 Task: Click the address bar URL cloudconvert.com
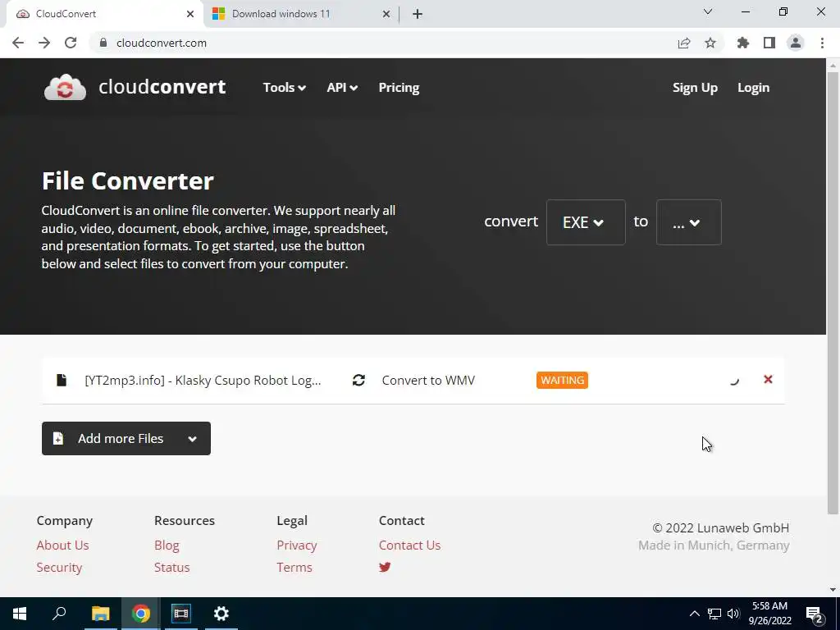click(162, 43)
